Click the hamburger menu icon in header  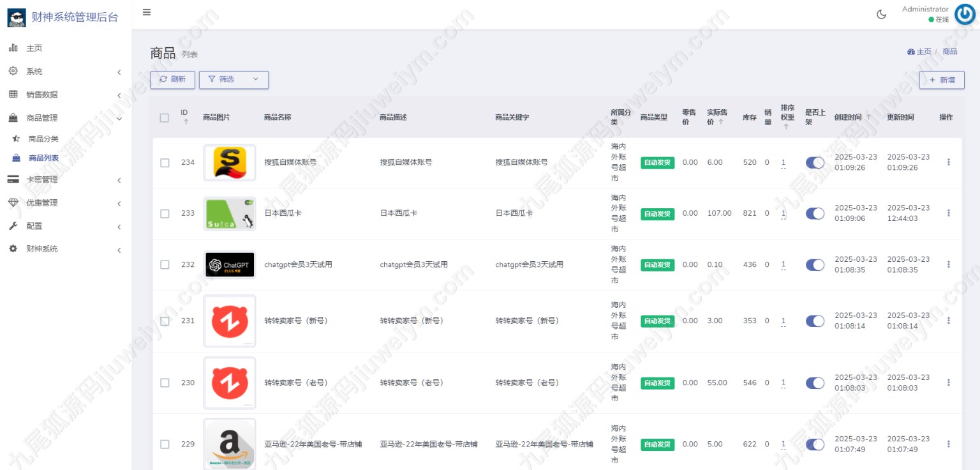pos(147,12)
